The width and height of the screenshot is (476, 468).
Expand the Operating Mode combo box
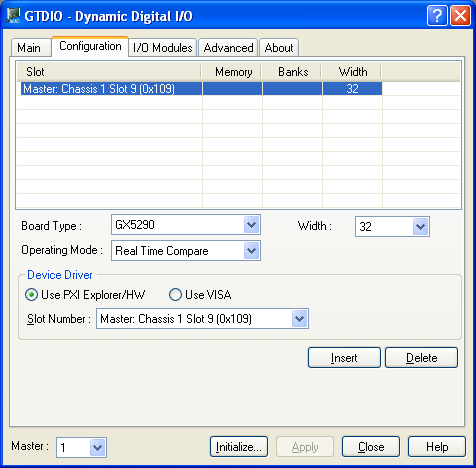186,250
